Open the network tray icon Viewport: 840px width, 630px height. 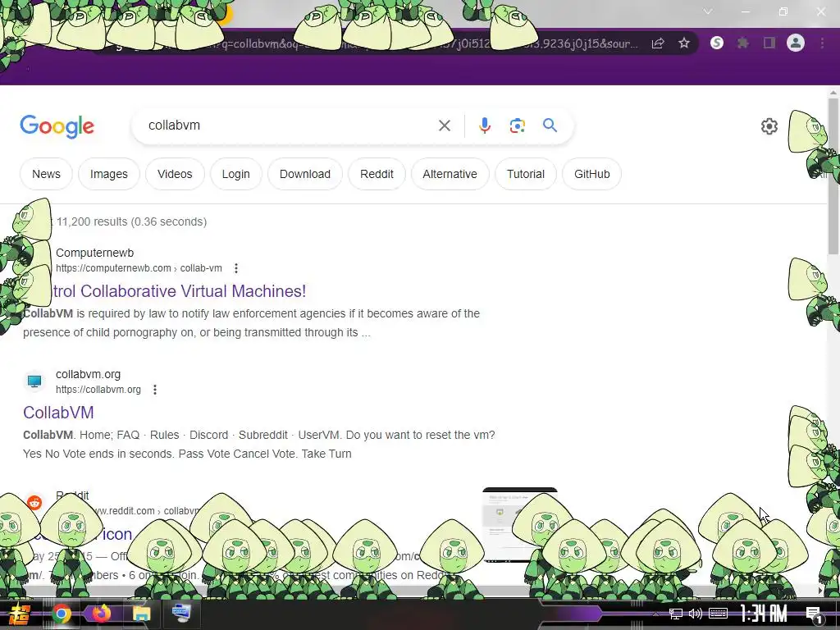pos(676,614)
